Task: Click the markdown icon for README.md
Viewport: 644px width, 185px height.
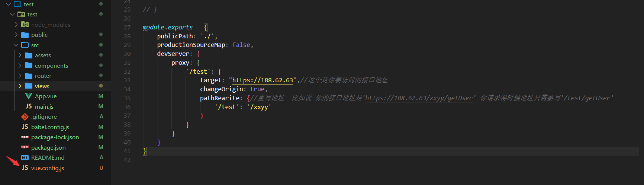Action: [25, 158]
